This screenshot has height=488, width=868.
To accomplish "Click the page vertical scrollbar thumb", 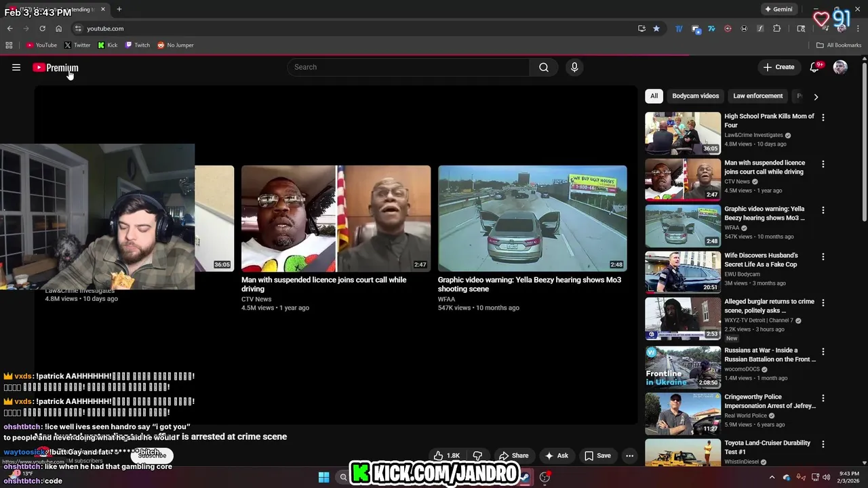I will point(864,142).
